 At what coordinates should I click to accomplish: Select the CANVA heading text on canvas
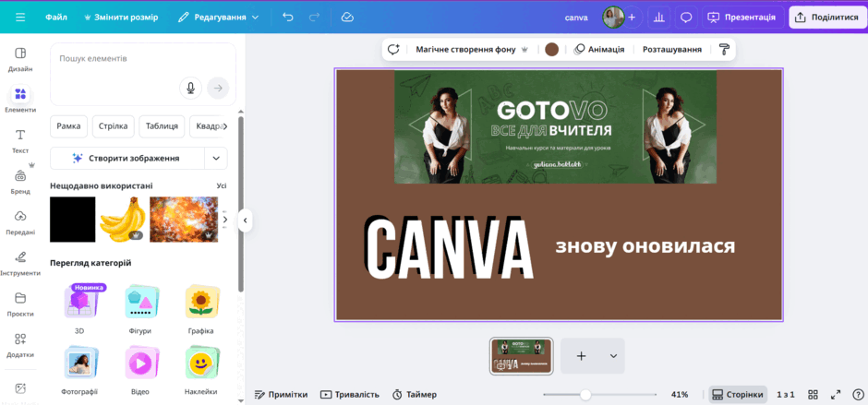point(449,248)
